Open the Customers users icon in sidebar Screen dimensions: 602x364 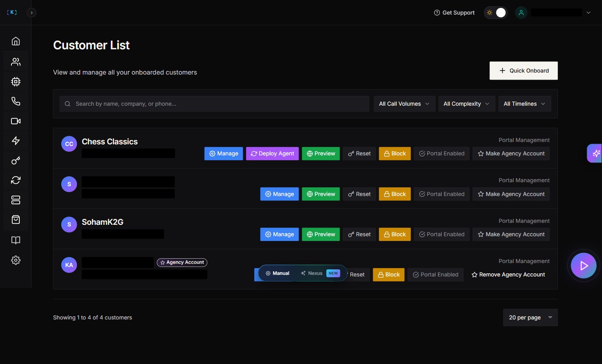(16, 62)
